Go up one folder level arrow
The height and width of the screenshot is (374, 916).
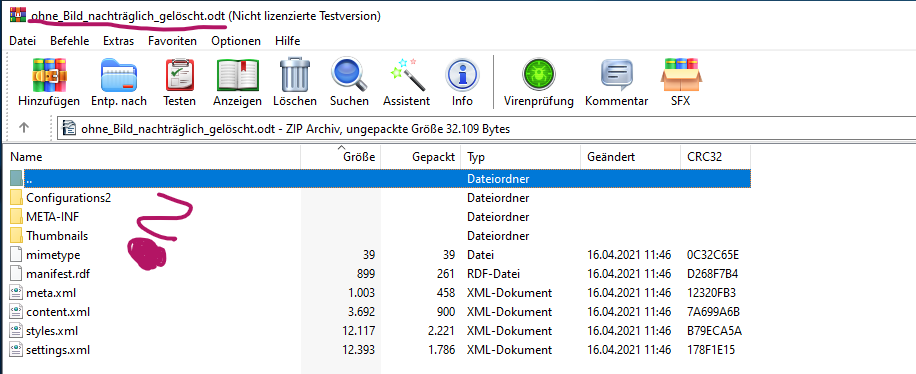(x=24, y=128)
